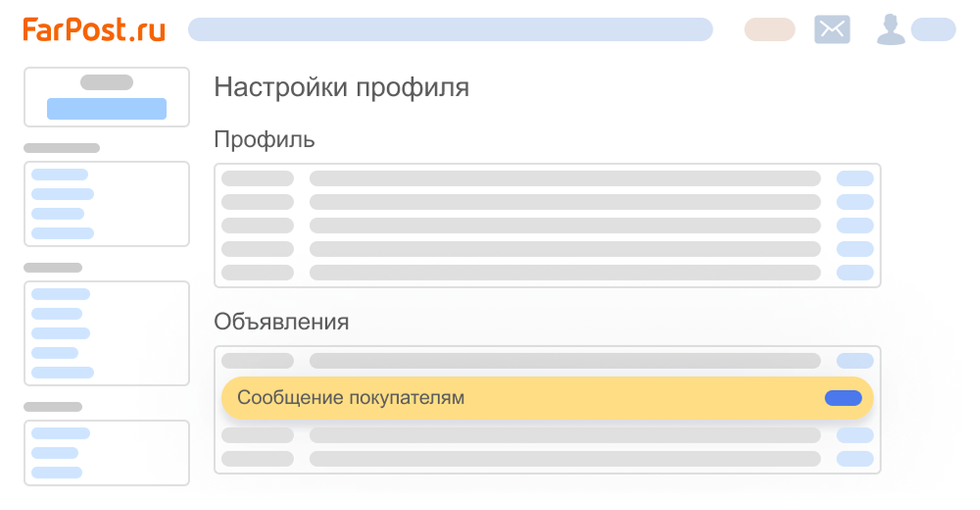Click the blue pill next to user avatar
Image resolution: width=980 pixels, height=510 pixels.
click(933, 29)
